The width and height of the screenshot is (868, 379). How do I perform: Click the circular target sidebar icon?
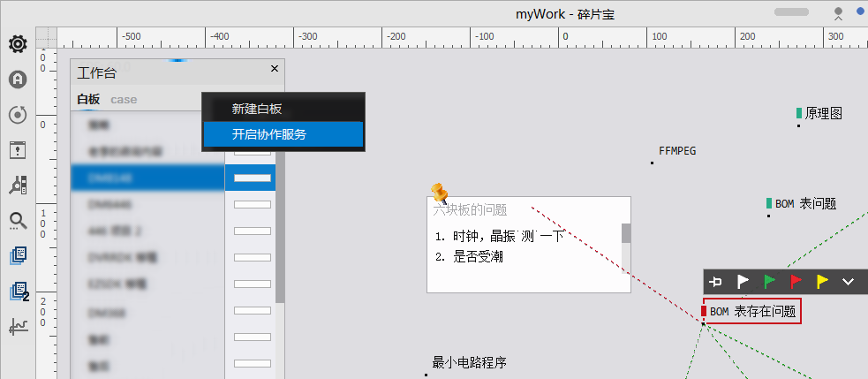click(18, 115)
